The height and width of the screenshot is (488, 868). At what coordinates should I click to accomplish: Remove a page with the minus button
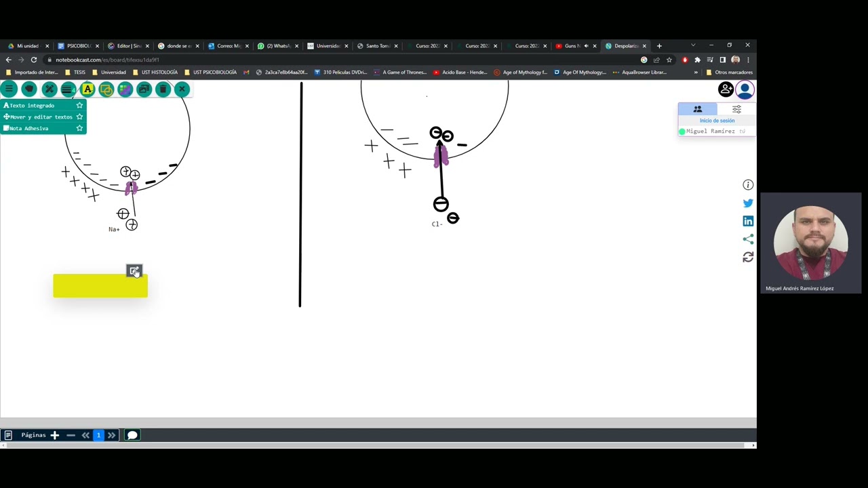[x=71, y=435]
